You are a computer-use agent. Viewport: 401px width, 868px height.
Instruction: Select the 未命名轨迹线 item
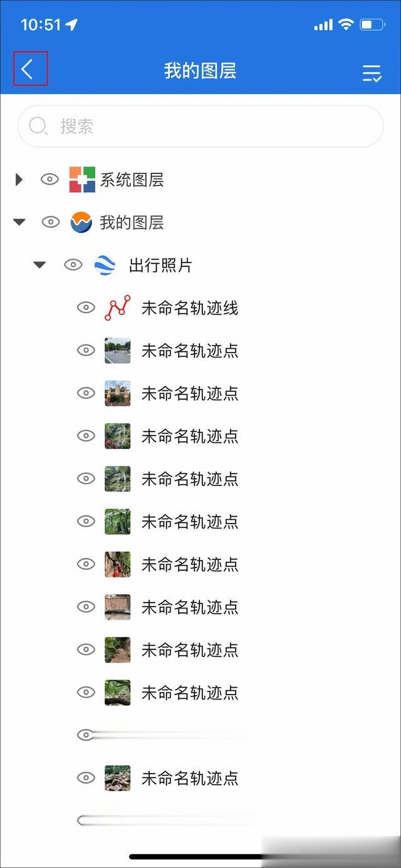(190, 307)
